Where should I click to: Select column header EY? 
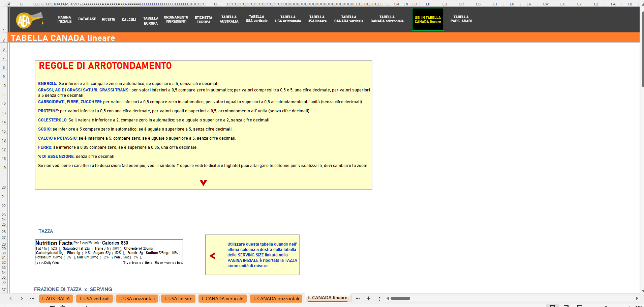coord(580,4)
